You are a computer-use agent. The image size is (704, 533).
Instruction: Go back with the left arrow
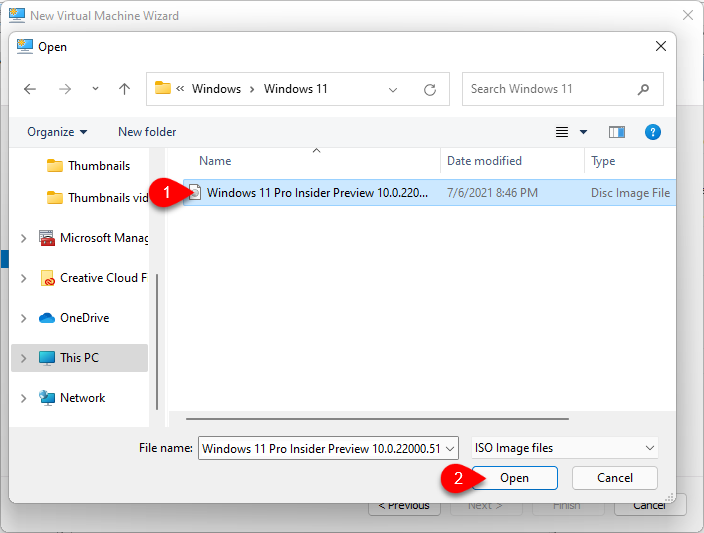point(30,89)
